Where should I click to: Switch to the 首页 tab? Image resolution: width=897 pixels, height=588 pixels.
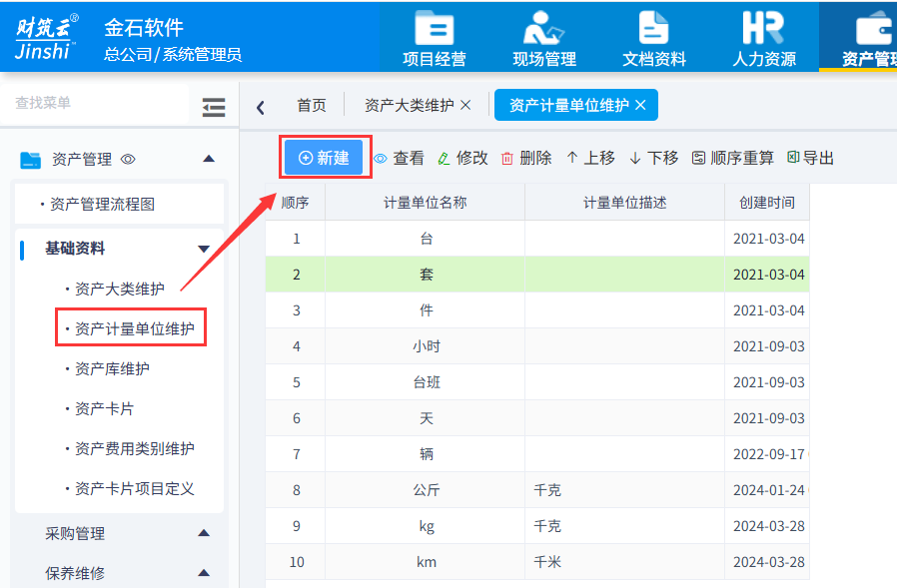[312, 105]
